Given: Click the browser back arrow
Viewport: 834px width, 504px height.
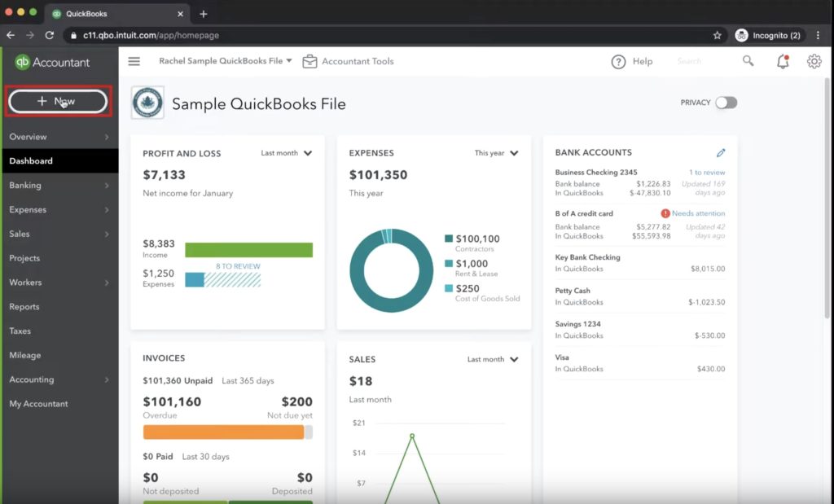Looking at the screenshot, I should point(11,35).
